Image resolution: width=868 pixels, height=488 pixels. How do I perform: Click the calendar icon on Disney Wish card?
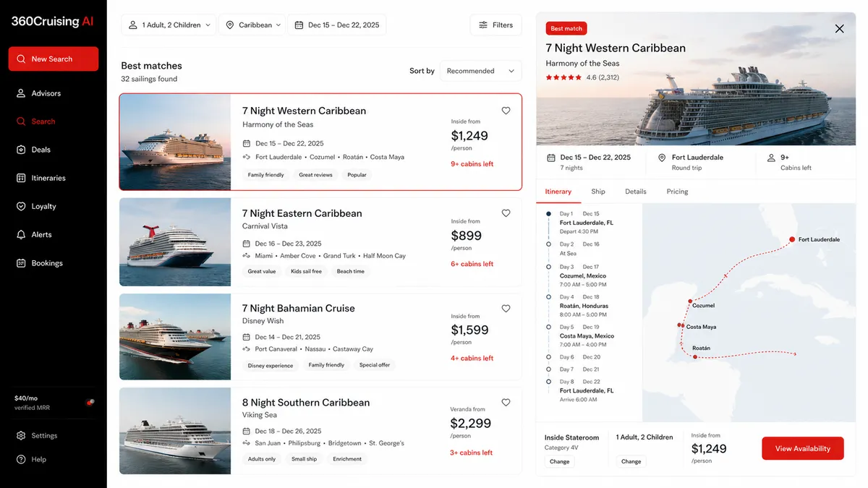247,337
